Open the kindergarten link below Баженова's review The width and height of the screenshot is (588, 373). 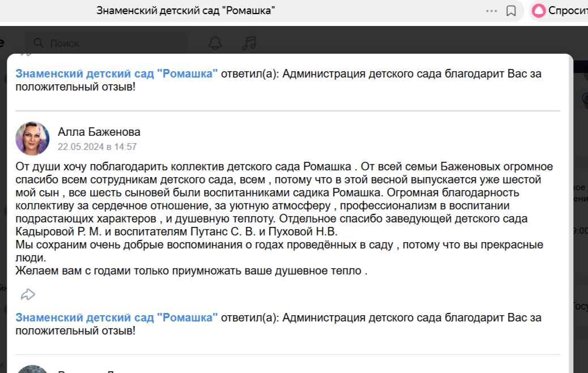117,318
